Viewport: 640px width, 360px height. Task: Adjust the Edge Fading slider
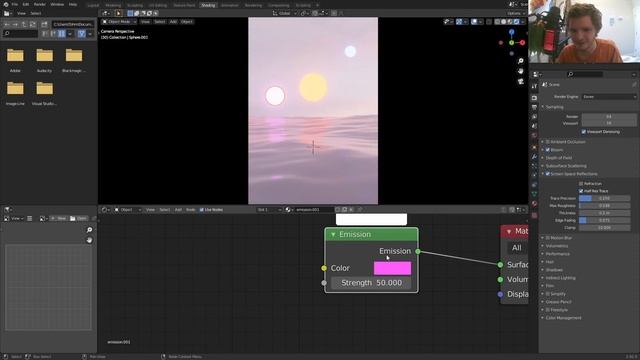click(x=604, y=220)
